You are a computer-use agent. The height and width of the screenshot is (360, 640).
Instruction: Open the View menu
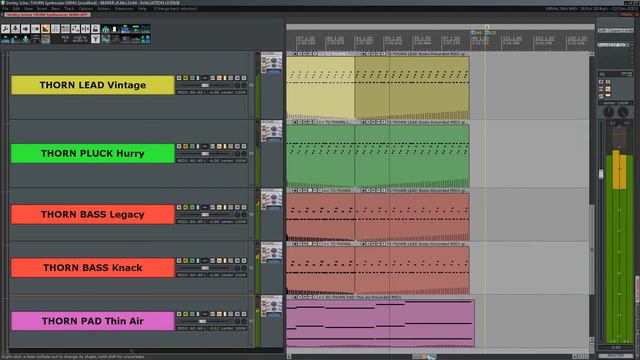[x=29, y=9]
